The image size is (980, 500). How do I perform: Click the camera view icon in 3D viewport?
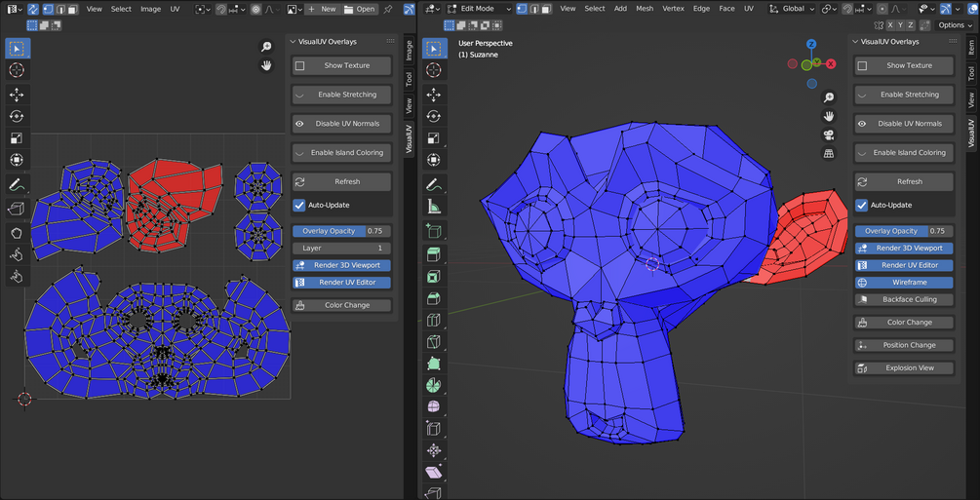pyautogui.click(x=829, y=135)
